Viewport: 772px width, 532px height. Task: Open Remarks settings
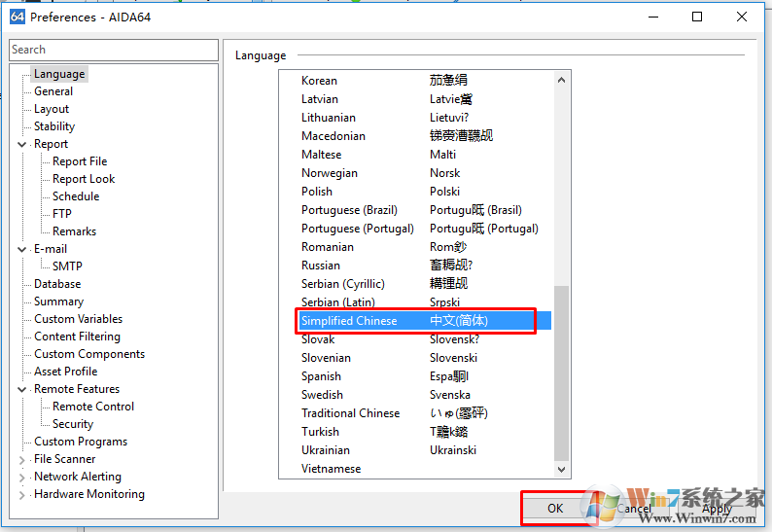tap(74, 231)
